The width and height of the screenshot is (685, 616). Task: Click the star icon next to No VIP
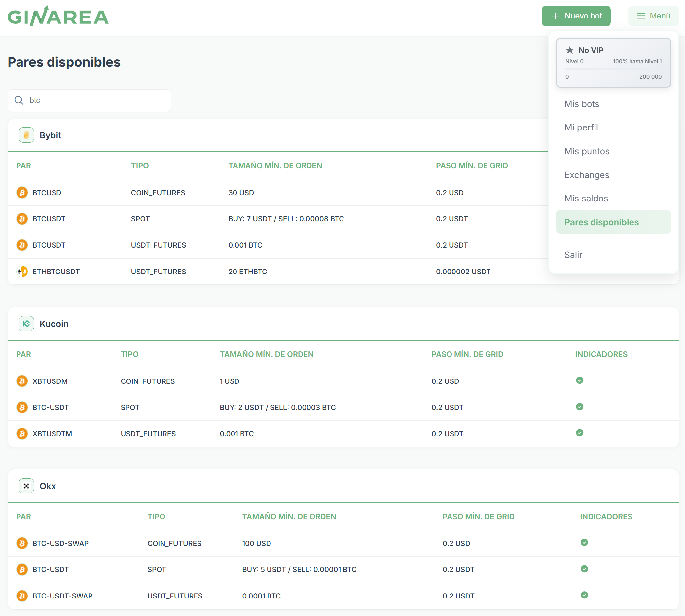coord(570,50)
